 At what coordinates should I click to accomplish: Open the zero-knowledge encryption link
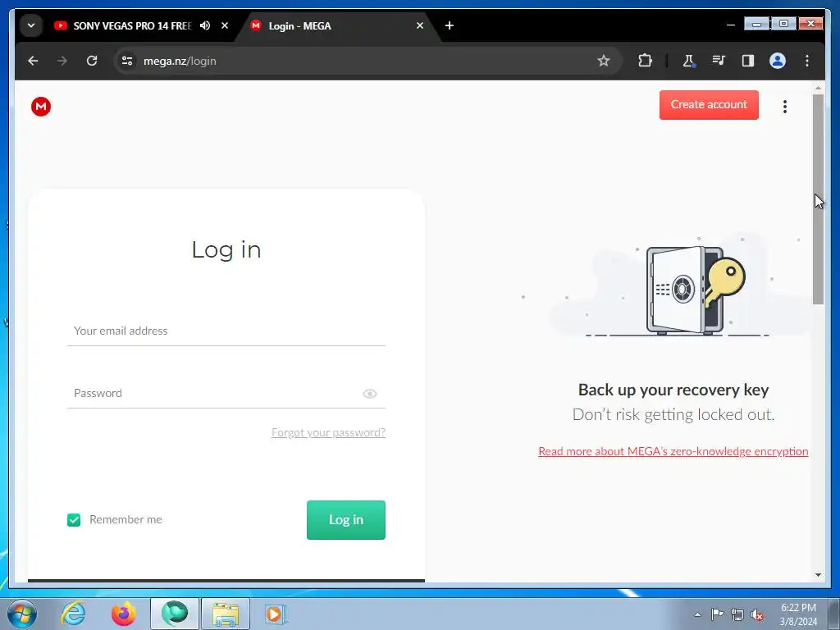point(673,452)
